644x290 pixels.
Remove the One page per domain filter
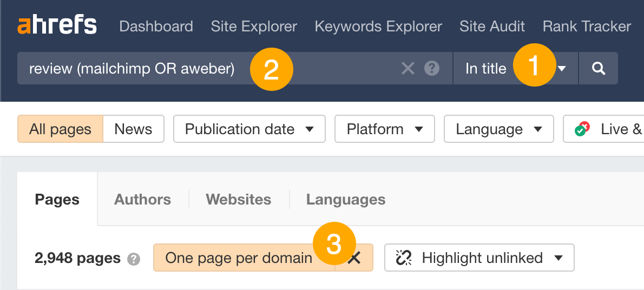pos(354,258)
